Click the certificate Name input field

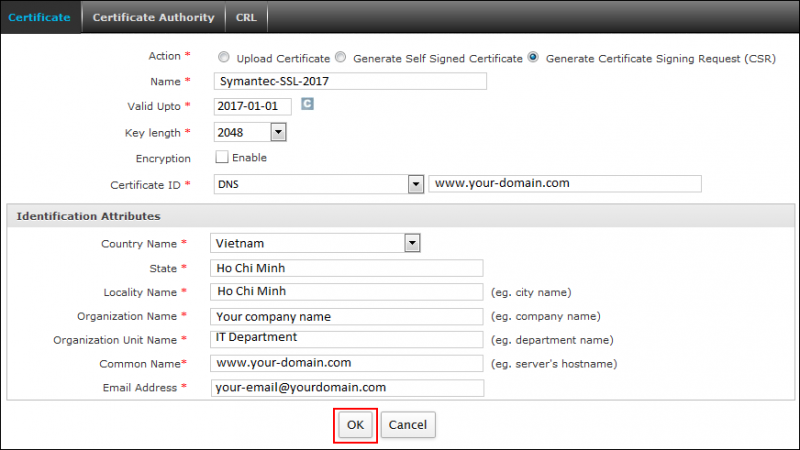[350, 81]
